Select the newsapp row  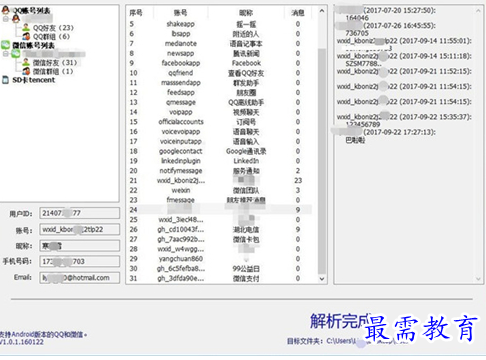(x=220, y=53)
